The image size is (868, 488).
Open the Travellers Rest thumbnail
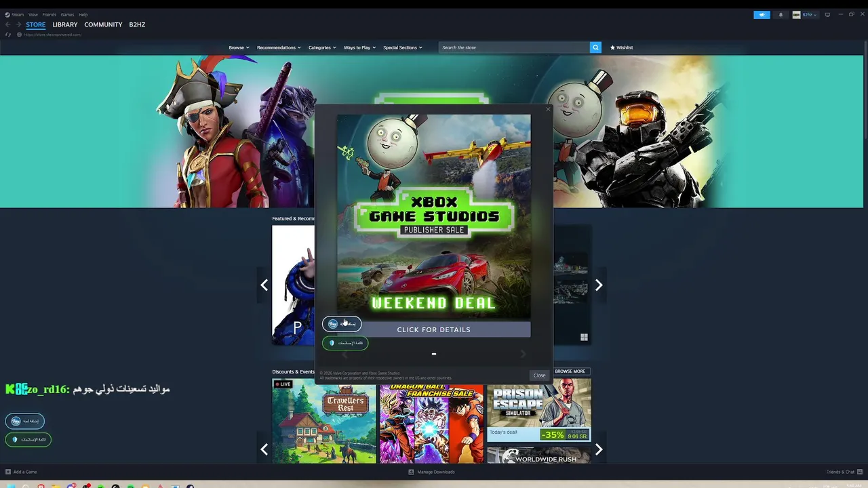coord(324,421)
